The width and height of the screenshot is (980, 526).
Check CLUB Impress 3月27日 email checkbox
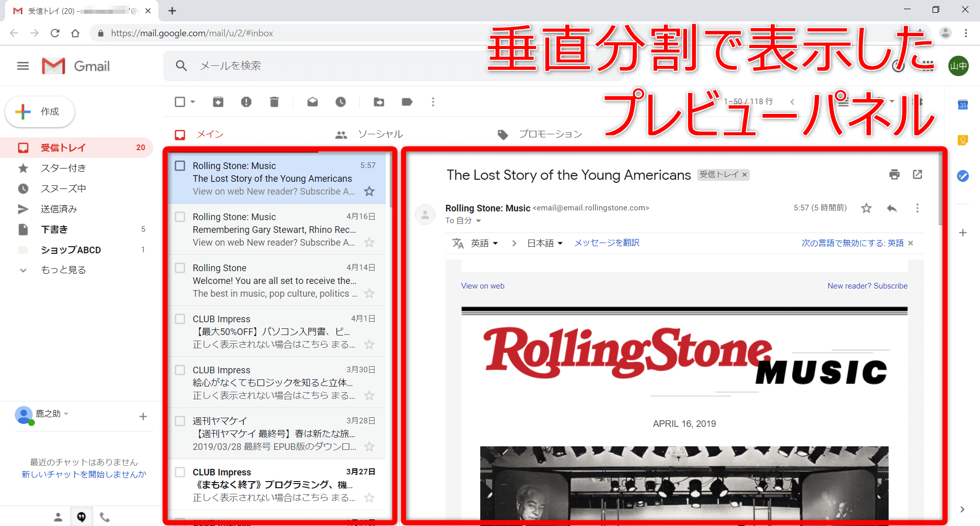[x=180, y=472]
